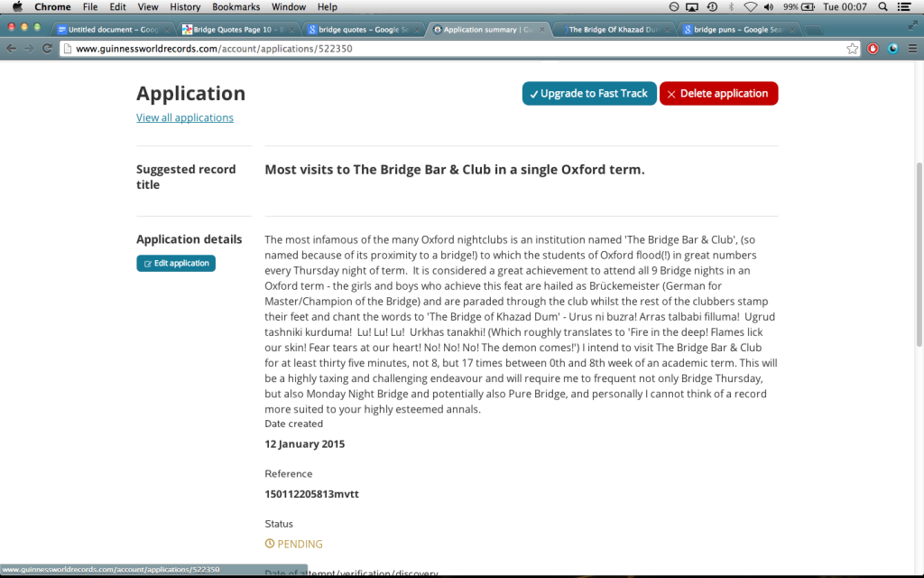Click the reference number 150112205813mvtt
Screen dimensions: 924x578
[x=311, y=494]
